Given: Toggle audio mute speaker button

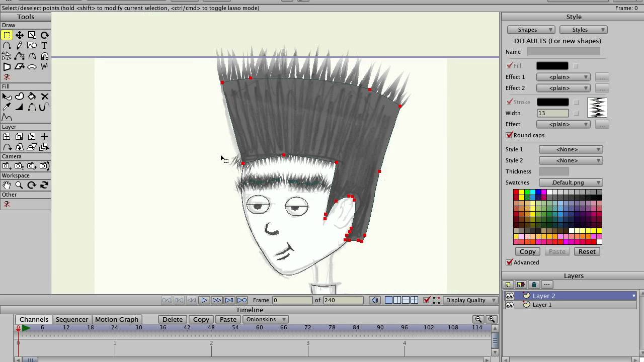Looking at the screenshot, I should tap(375, 300).
